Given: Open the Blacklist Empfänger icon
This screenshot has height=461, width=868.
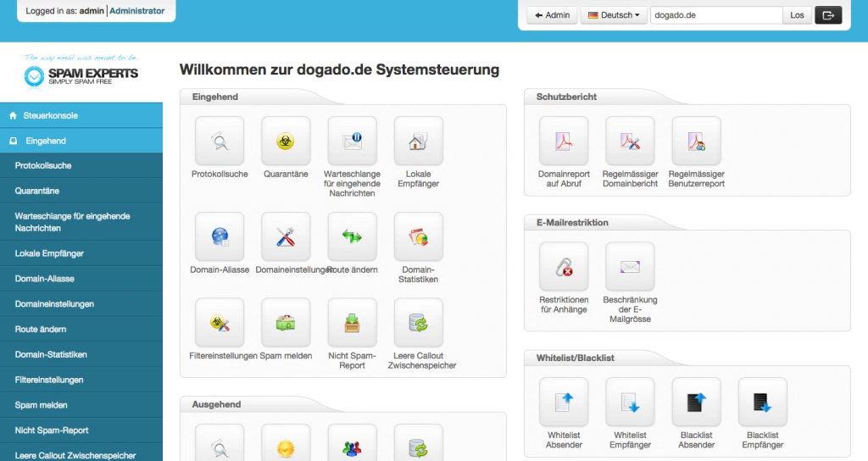Looking at the screenshot, I should pos(763,403).
